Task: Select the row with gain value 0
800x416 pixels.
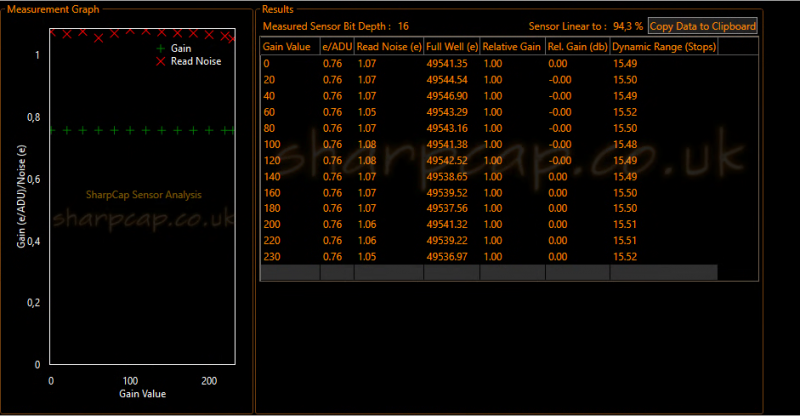Action: tap(509, 64)
